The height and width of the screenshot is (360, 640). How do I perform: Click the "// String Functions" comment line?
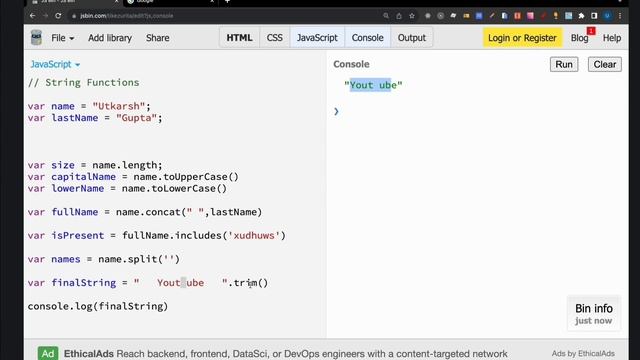[84, 82]
